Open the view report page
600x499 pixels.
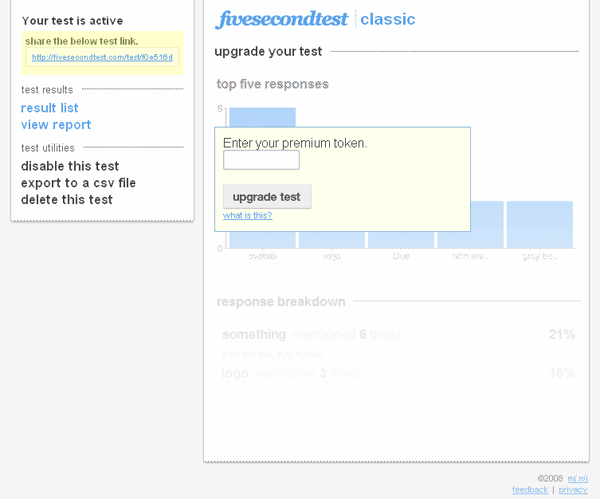coord(56,125)
